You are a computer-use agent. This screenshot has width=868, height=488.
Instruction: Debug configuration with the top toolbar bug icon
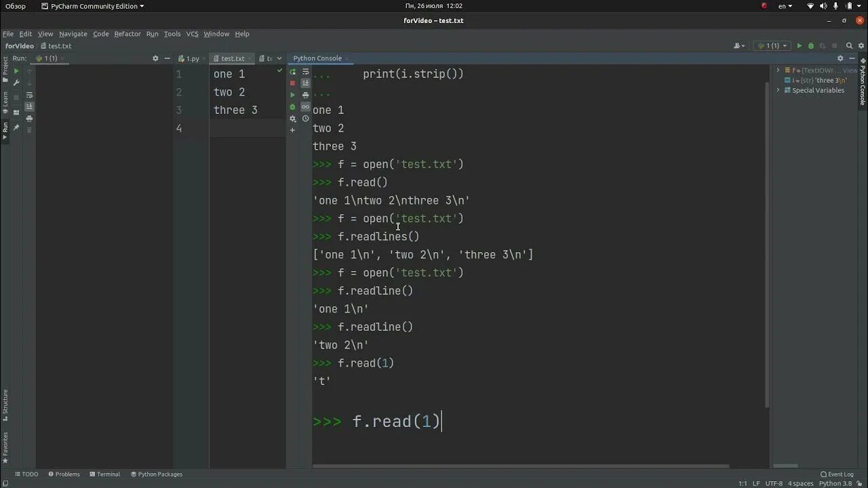(810, 46)
